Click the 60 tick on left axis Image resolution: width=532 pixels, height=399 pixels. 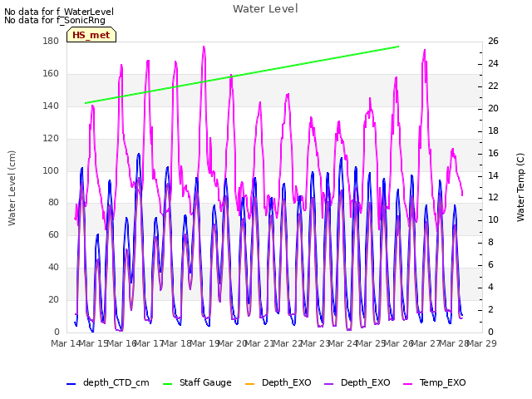[53, 234]
